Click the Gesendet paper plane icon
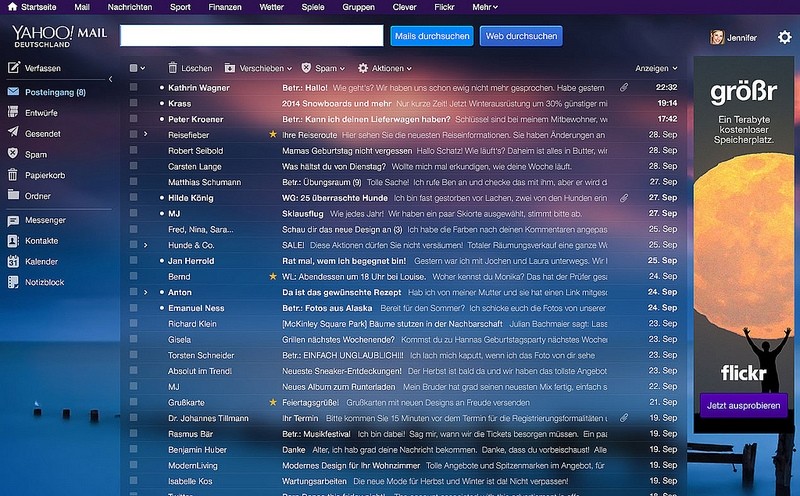Viewport: 800px width, 496px height. tap(13, 132)
